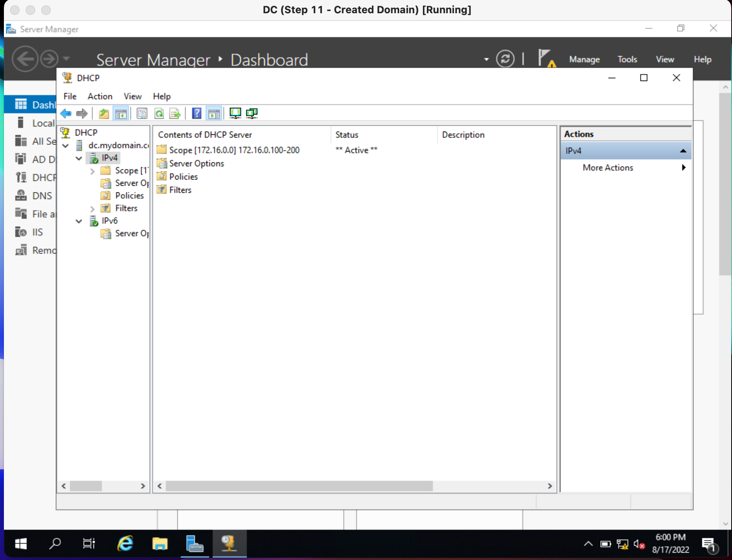Open Properties from the DHCP toolbar

pos(142,113)
